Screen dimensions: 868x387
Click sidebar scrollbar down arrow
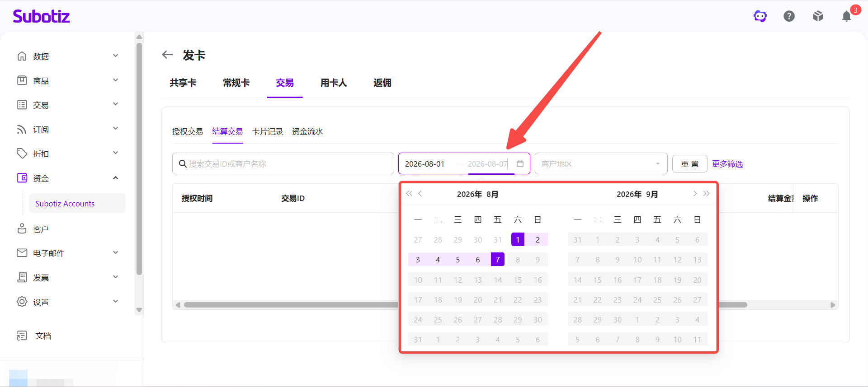(x=139, y=310)
